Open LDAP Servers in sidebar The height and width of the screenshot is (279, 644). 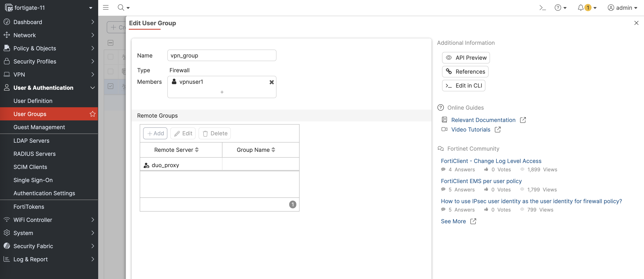pyautogui.click(x=31, y=141)
